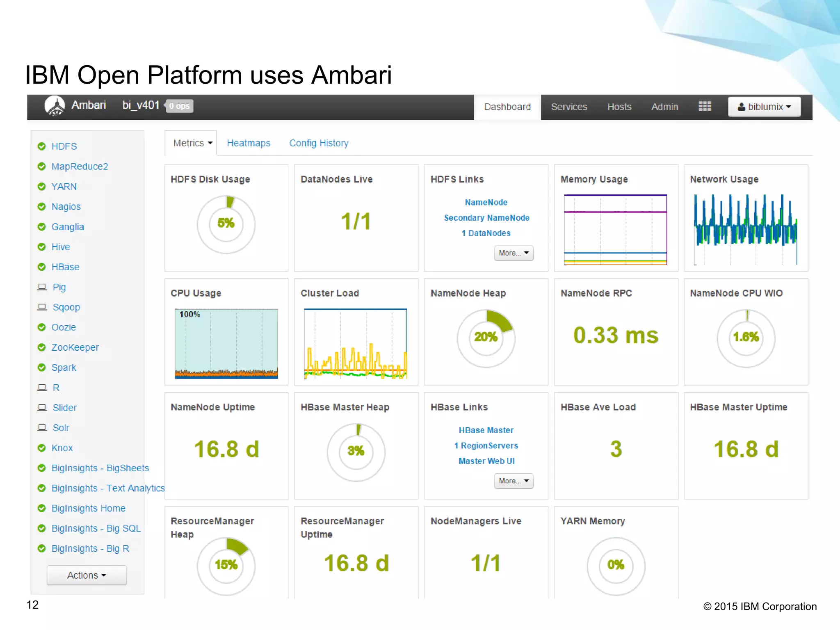Open the HBase Master link
840x630 pixels.
point(486,430)
